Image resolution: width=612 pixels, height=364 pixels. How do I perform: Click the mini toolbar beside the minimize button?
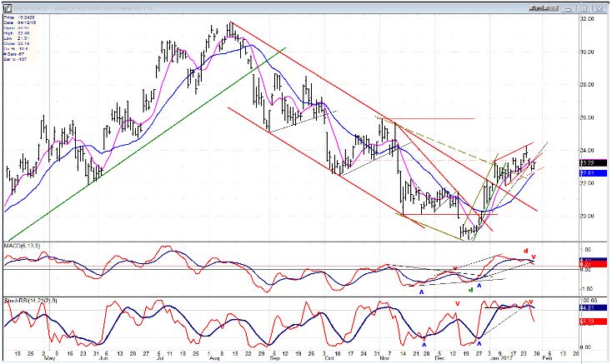coord(541,8)
